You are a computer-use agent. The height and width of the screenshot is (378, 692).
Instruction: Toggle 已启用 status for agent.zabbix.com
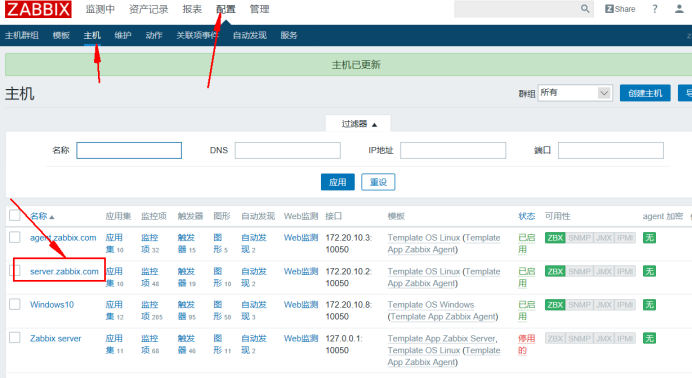tap(527, 243)
